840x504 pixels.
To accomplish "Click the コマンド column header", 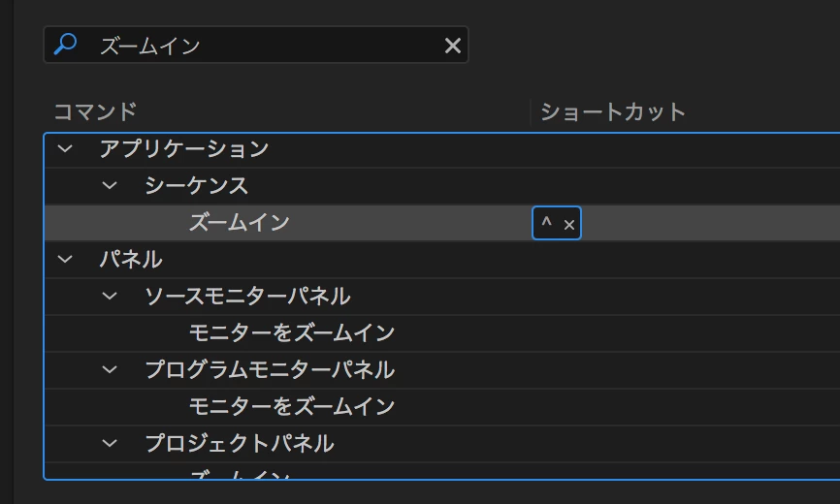I will point(95,111).
